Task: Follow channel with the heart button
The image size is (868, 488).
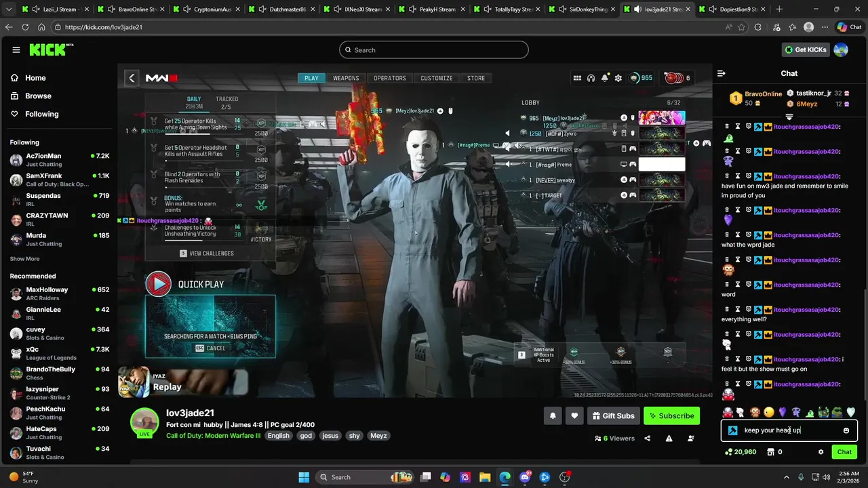Action: [x=574, y=415]
